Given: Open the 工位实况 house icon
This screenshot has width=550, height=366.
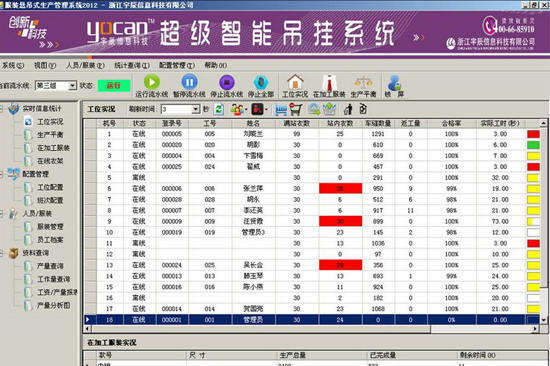Looking at the screenshot, I should pos(295,82).
